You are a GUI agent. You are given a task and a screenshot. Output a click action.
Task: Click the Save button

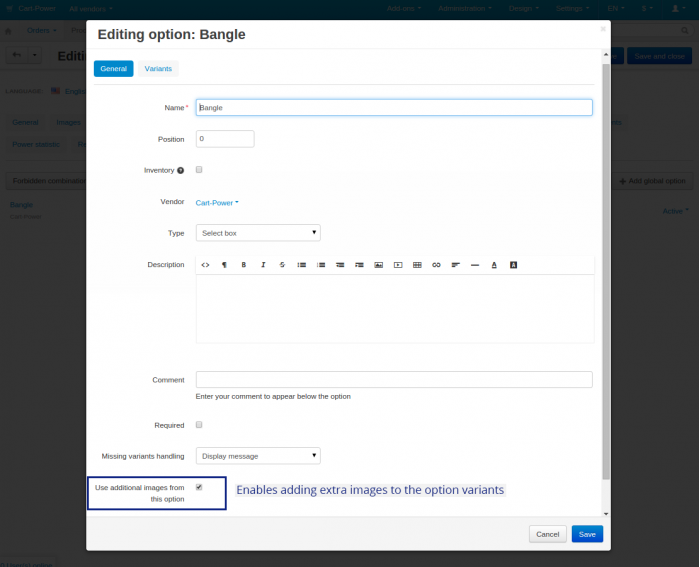[x=587, y=534]
